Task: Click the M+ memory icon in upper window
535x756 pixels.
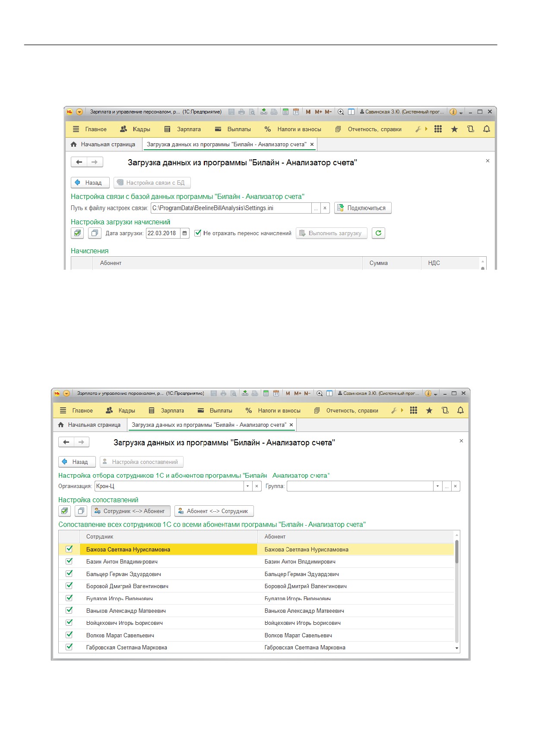Action: pos(319,112)
